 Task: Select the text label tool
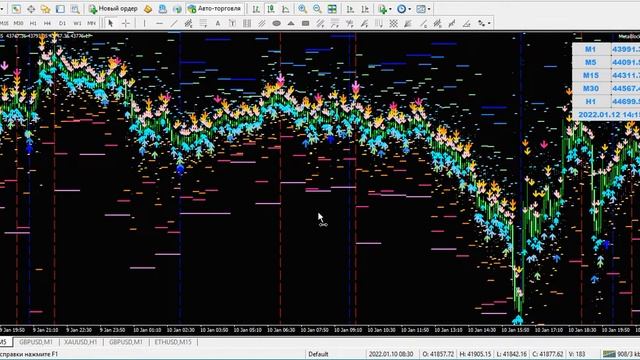pyautogui.click(x=232, y=23)
